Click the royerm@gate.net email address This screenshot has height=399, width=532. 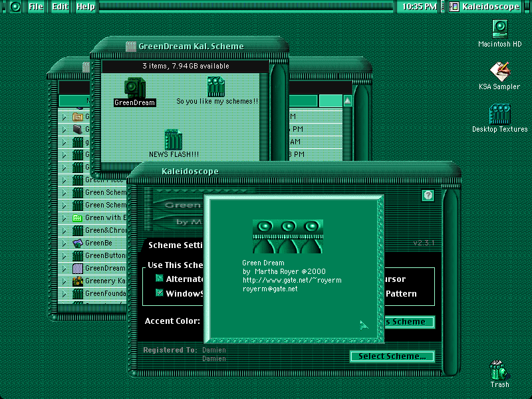tap(270, 289)
